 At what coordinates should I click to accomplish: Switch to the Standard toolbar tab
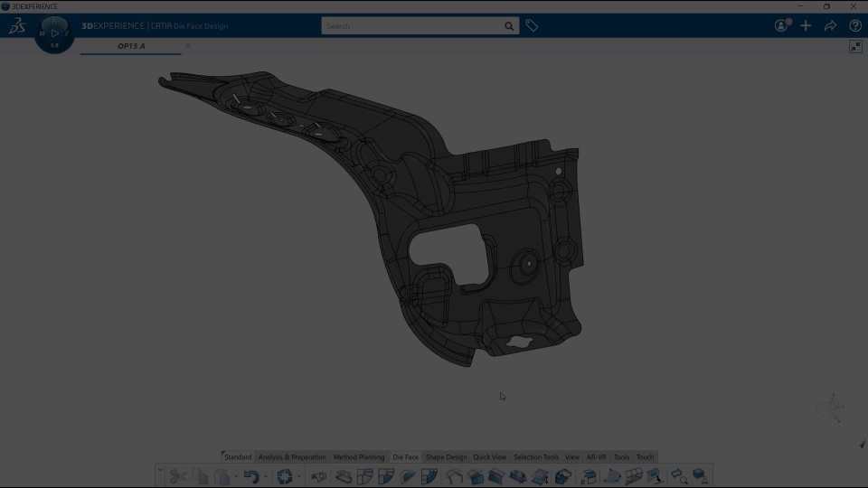tap(238, 457)
